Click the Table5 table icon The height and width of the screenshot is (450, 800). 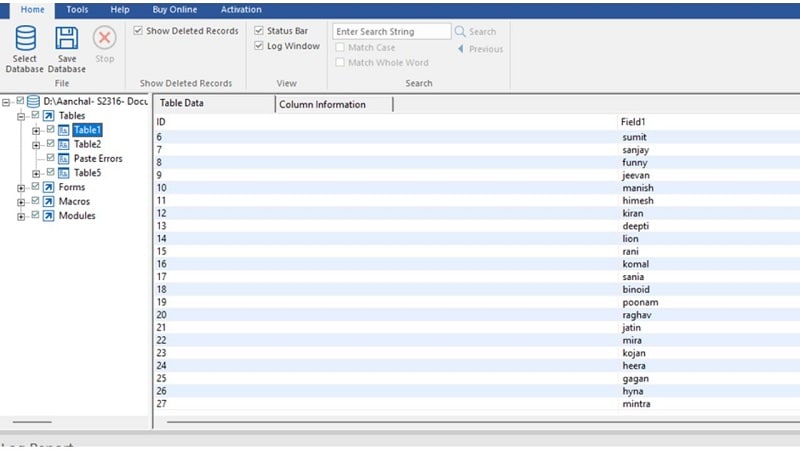[64, 173]
